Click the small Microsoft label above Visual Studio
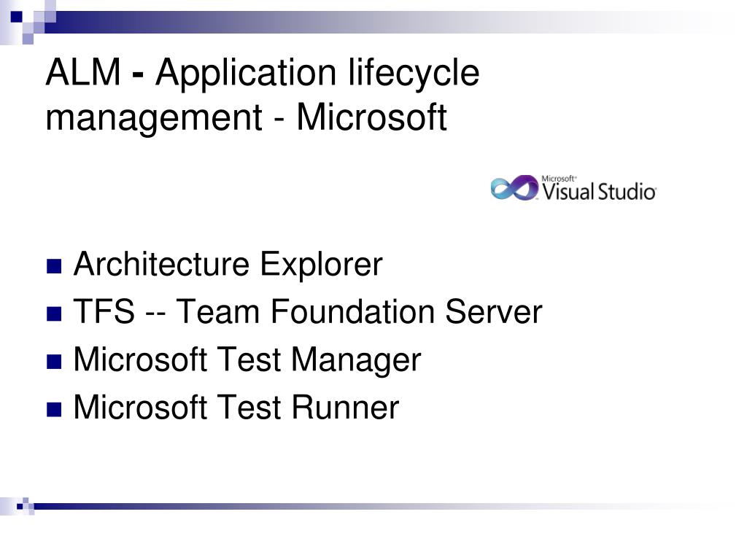The width and height of the screenshot is (747, 560). pos(558,179)
